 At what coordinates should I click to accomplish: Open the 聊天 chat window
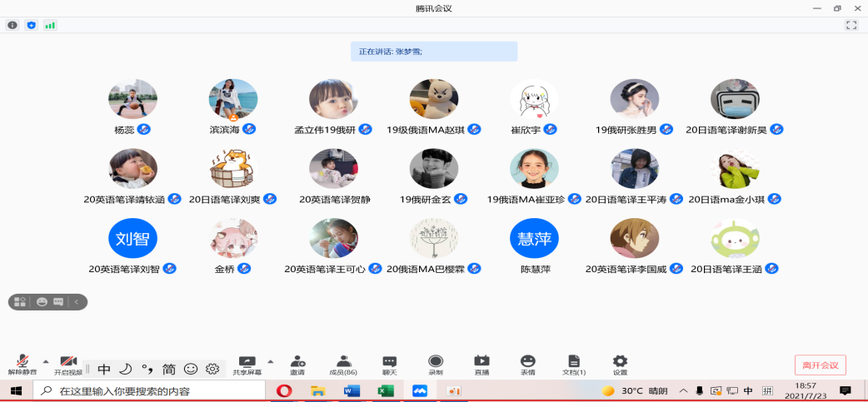pyautogui.click(x=389, y=365)
